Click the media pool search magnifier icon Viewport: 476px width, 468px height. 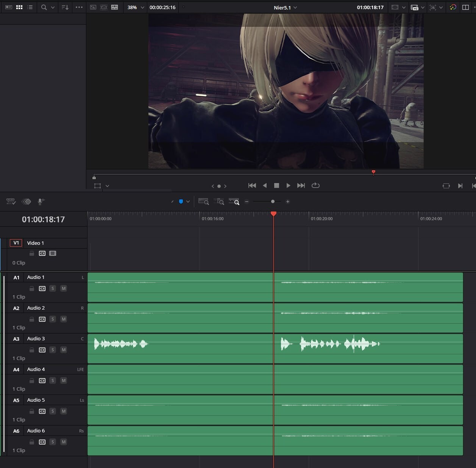[x=44, y=7]
